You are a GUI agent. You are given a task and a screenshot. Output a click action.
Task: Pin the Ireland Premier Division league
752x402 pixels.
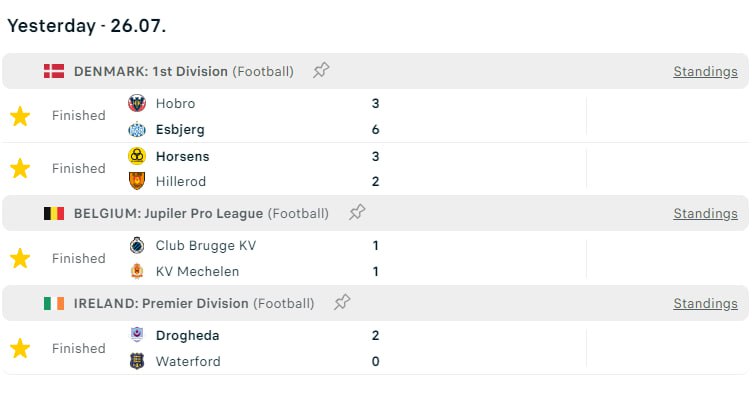click(342, 303)
